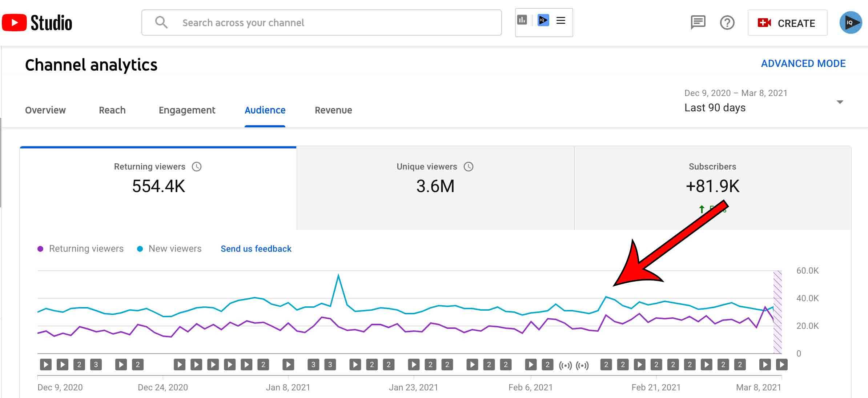The height and width of the screenshot is (398, 868).
Task: Click the clock icon beside Unique viewers
Action: click(469, 167)
